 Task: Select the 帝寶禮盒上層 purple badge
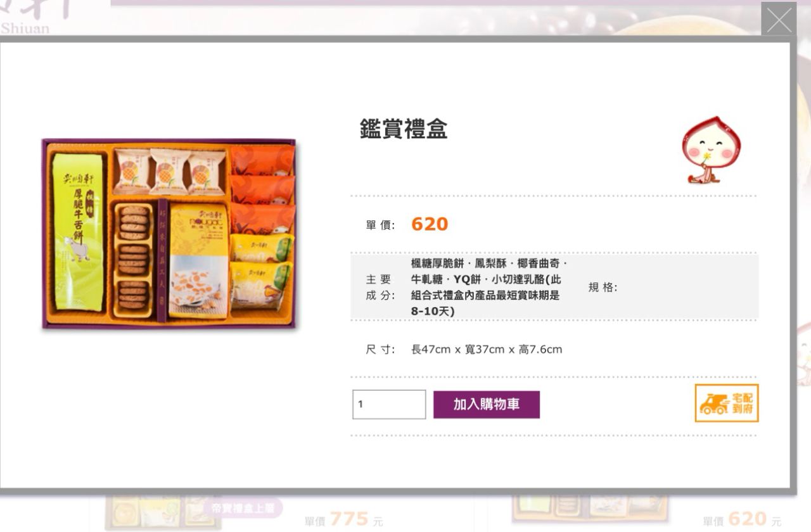[x=243, y=507]
